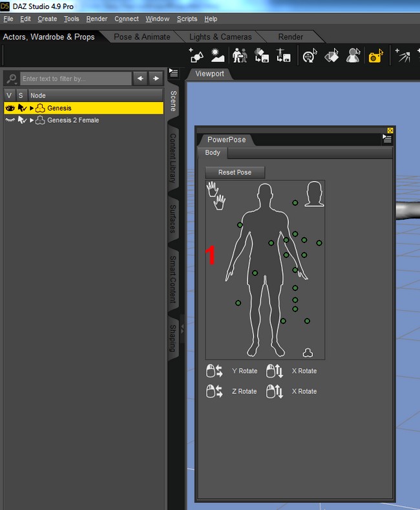Viewport: 420px width, 510px height.
Task: Click mouse icon left of upper X Rotate
Action: [275, 371]
